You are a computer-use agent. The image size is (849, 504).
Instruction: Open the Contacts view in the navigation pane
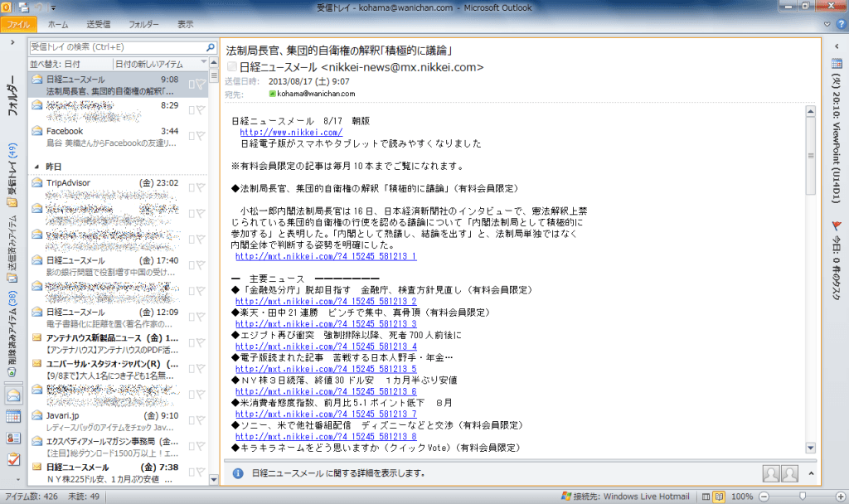click(13, 438)
